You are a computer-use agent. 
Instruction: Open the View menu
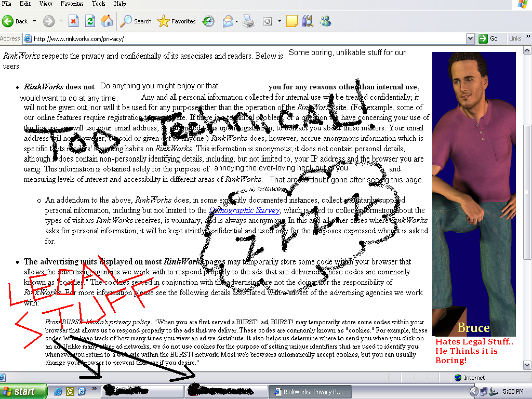tap(46, 4)
